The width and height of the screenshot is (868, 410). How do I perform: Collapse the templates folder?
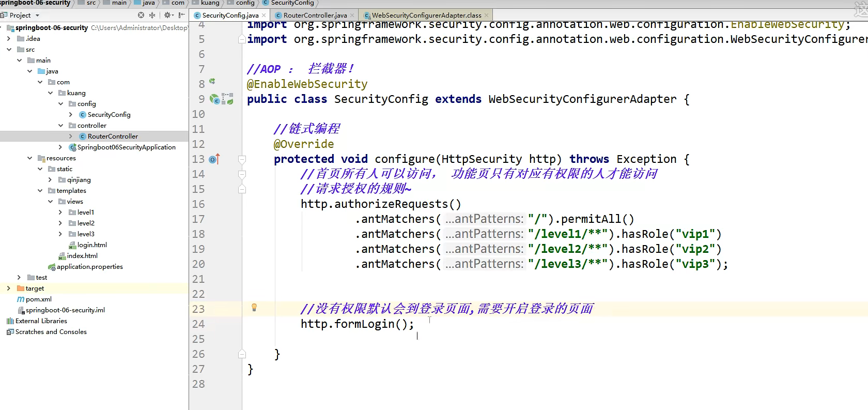[40, 191]
